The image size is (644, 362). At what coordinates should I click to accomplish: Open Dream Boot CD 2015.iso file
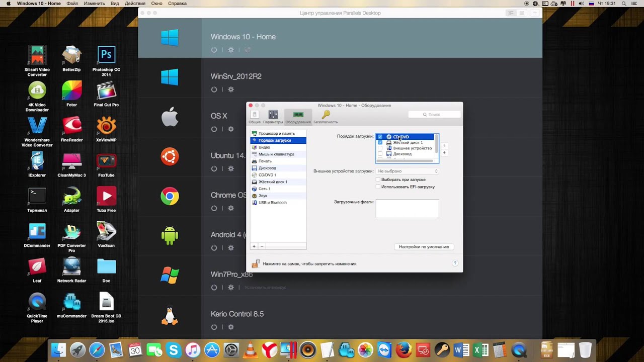pos(106,307)
